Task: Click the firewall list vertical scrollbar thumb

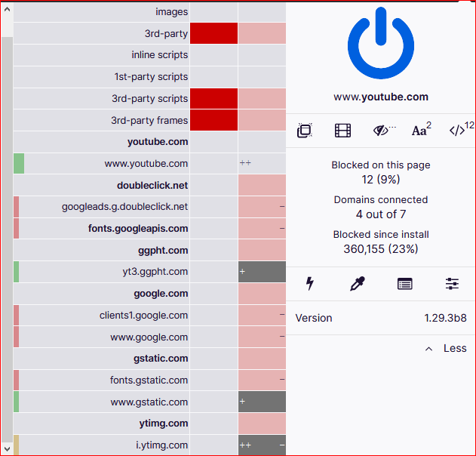Action: [x=7, y=240]
